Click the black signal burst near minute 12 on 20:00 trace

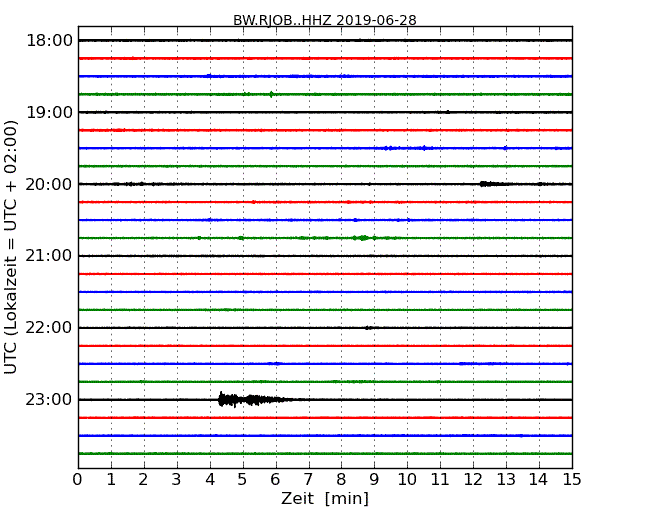point(491,184)
